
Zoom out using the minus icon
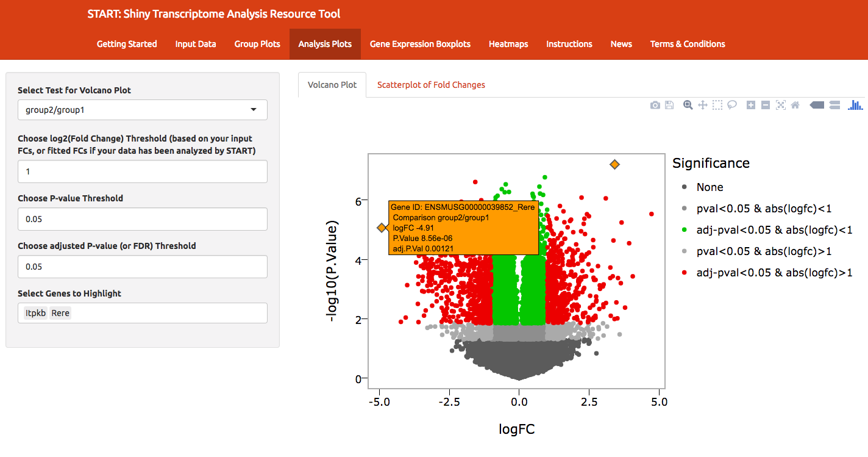[766, 105]
